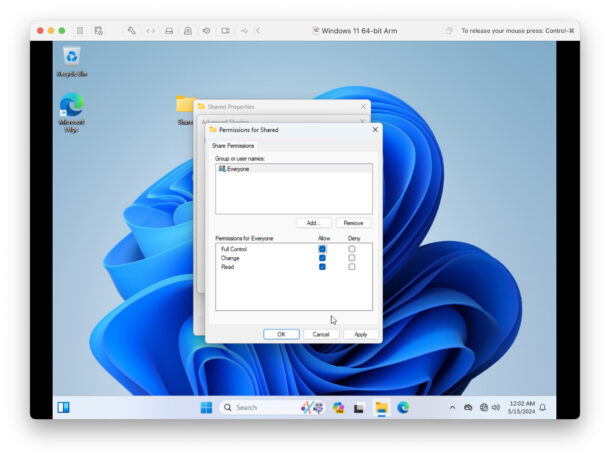Open the Recycle Bin desktop icon
This screenshot has height=459, width=610.
pos(71,58)
